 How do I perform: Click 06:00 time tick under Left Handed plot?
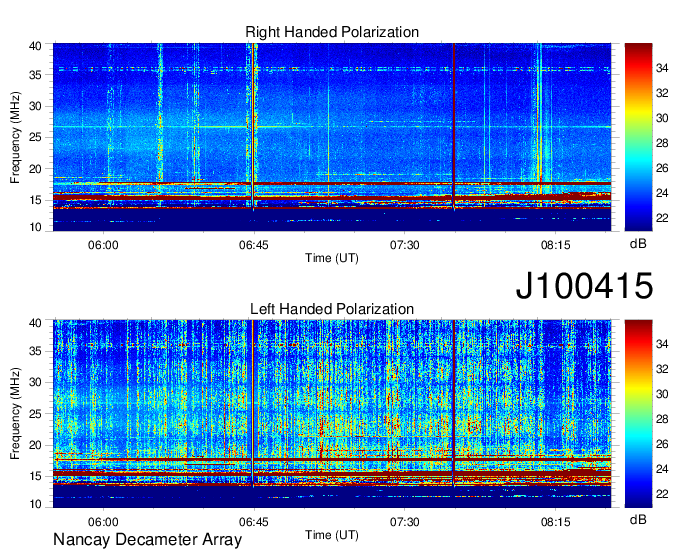pyautogui.click(x=103, y=522)
